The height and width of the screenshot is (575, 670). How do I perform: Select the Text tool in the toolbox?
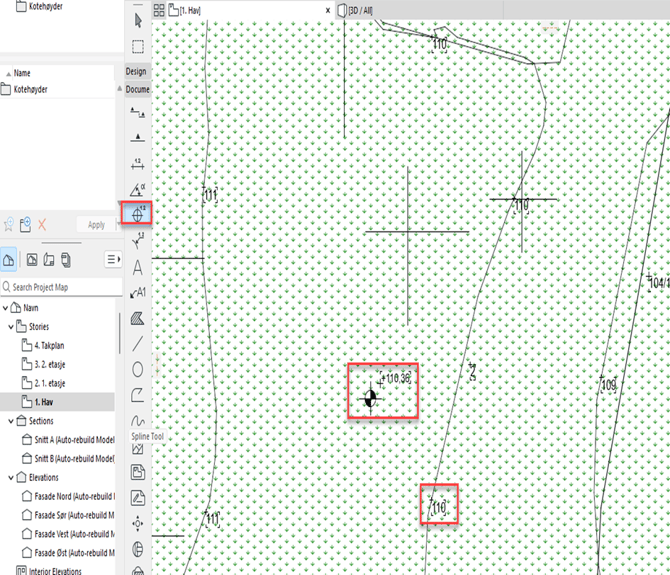pos(137,267)
